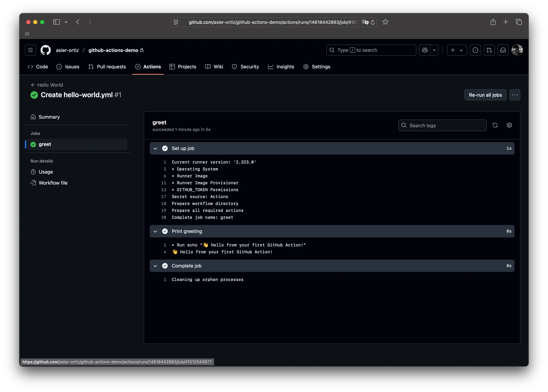The image size is (548, 392).
Task: Switch to the Code tab
Action: [38, 67]
